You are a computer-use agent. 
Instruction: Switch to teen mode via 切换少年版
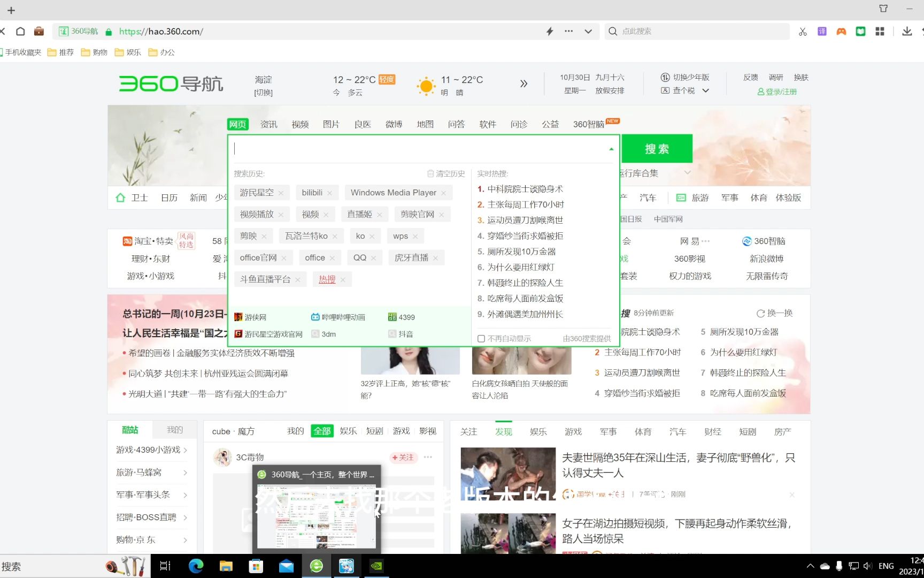pyautogui.click(x=692, y=77)
